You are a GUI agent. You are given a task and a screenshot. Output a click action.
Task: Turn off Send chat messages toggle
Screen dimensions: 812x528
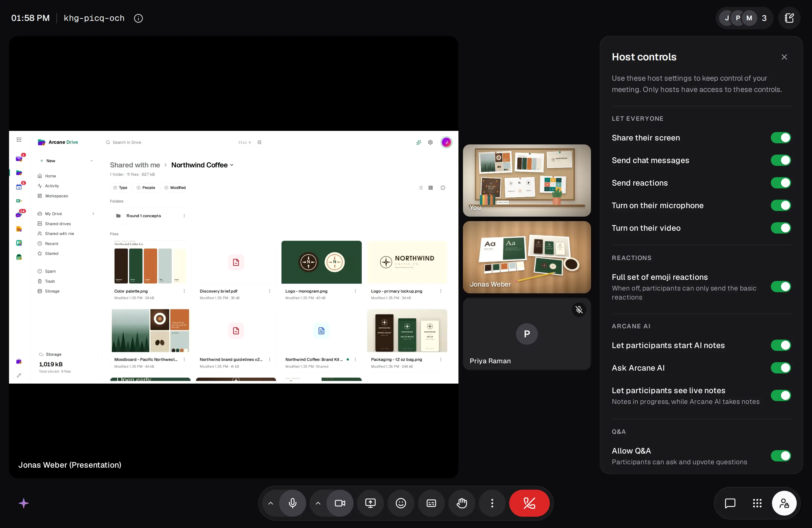781,160
